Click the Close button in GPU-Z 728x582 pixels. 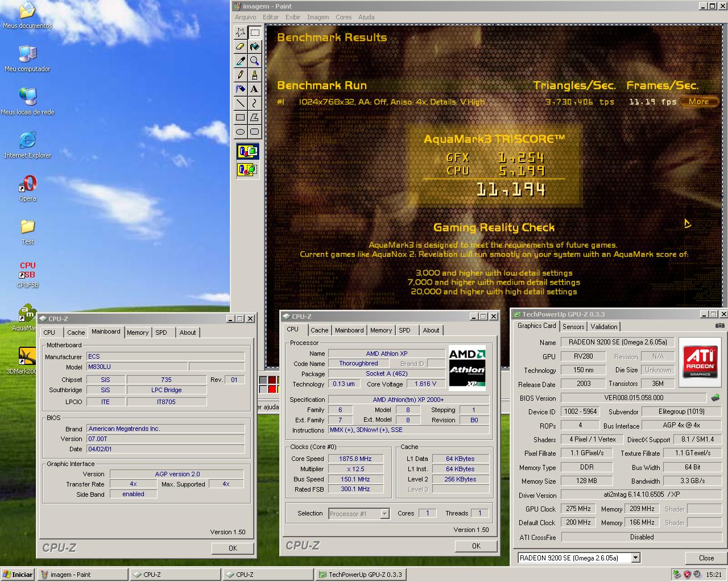coord(706,558)
